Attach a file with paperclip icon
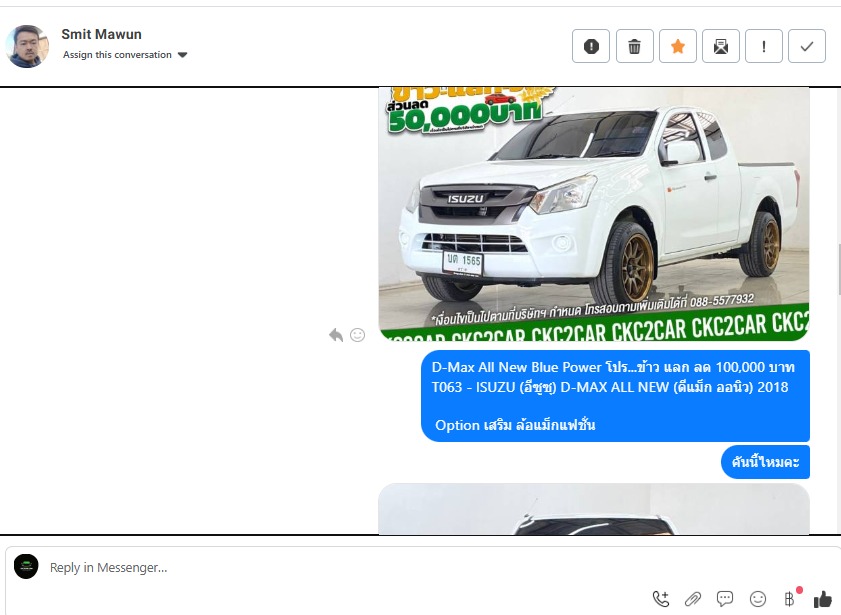Viewport: 841px width, 615px height. pos(693,599)
